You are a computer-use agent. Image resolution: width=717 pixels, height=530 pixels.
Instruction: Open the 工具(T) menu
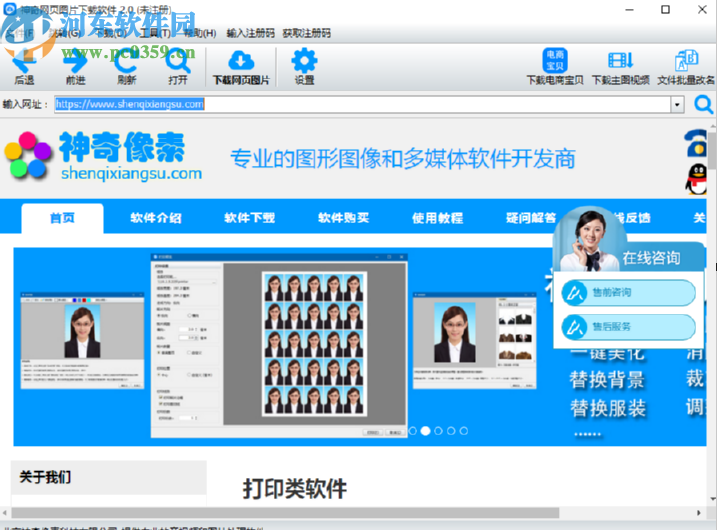tap(155, 33)
